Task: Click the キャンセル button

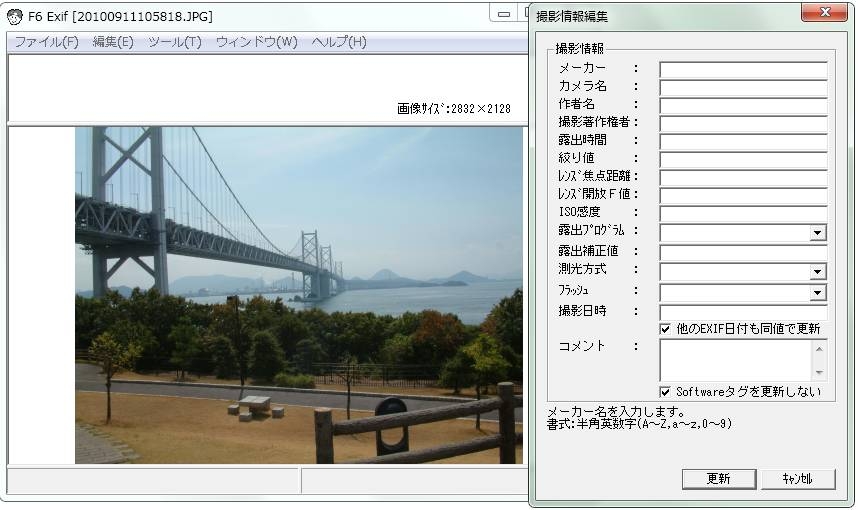Action: [x=797, y=479]
